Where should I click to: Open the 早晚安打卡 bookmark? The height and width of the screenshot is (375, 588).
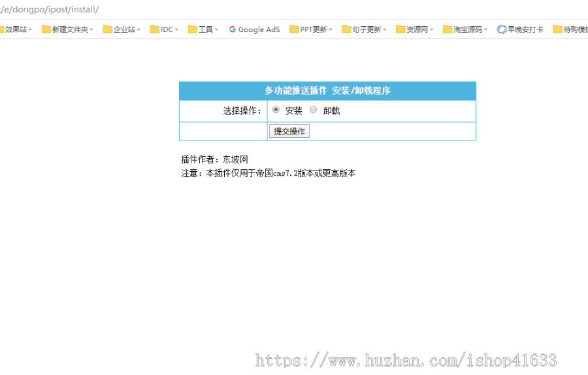[x=520, y=29]
